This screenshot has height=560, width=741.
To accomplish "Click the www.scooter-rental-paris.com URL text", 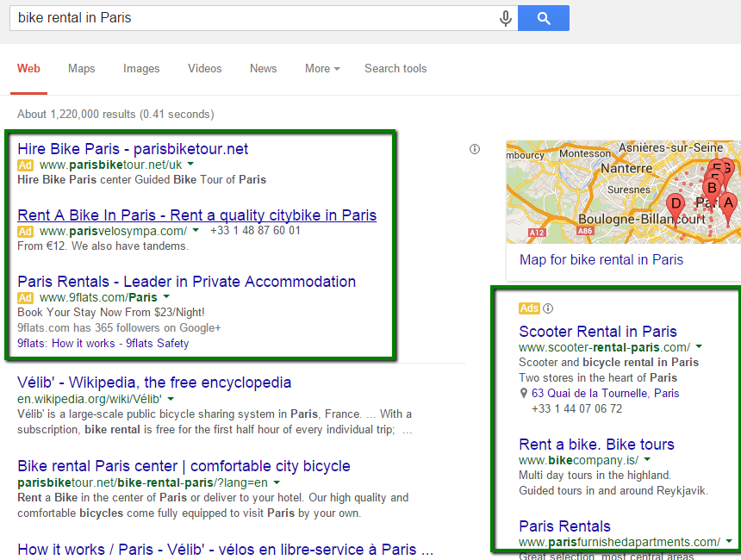I will coord(604,347).
